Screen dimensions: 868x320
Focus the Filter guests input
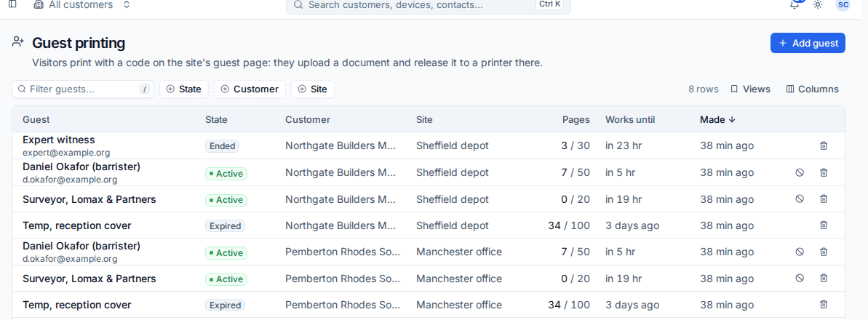coord(83,89)
